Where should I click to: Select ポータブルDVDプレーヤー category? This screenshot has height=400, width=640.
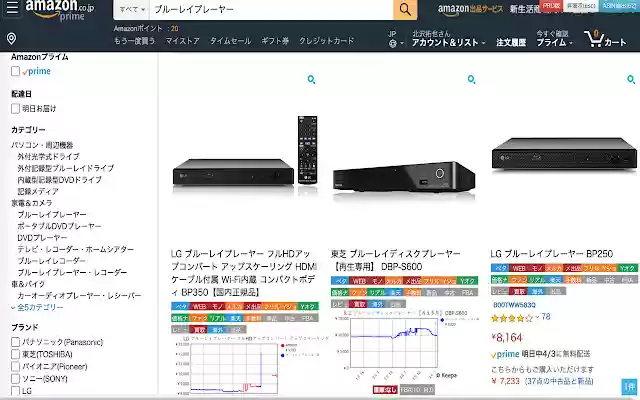(59, 226)
